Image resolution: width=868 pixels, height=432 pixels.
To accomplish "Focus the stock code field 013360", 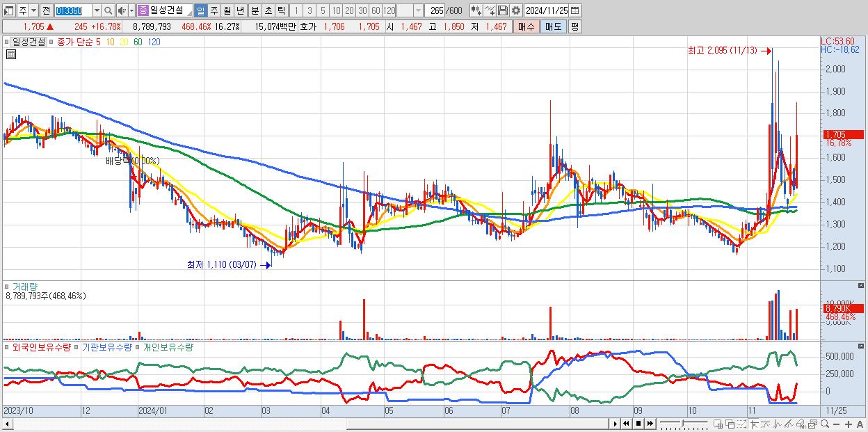I will pyautogui.click(x=72, y=11).
